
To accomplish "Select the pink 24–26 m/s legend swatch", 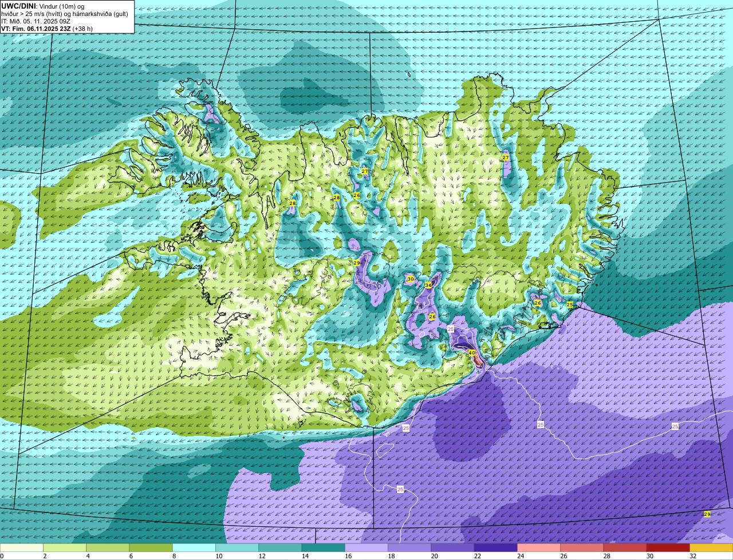I will tap(539, 547).
